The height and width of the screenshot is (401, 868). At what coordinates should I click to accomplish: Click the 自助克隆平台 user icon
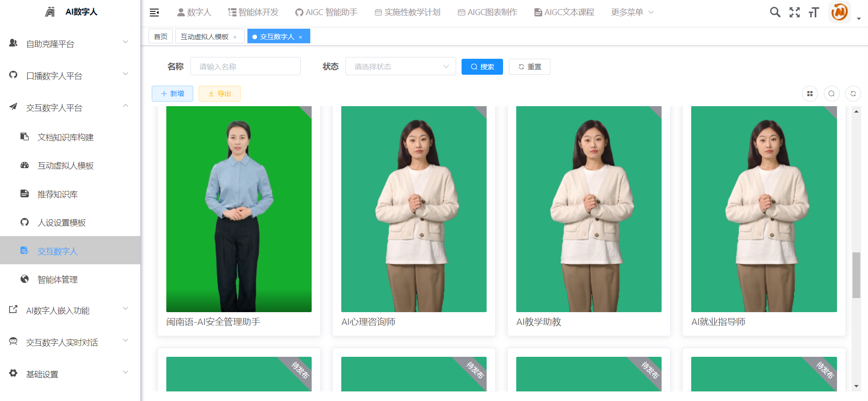click(13, 43)
